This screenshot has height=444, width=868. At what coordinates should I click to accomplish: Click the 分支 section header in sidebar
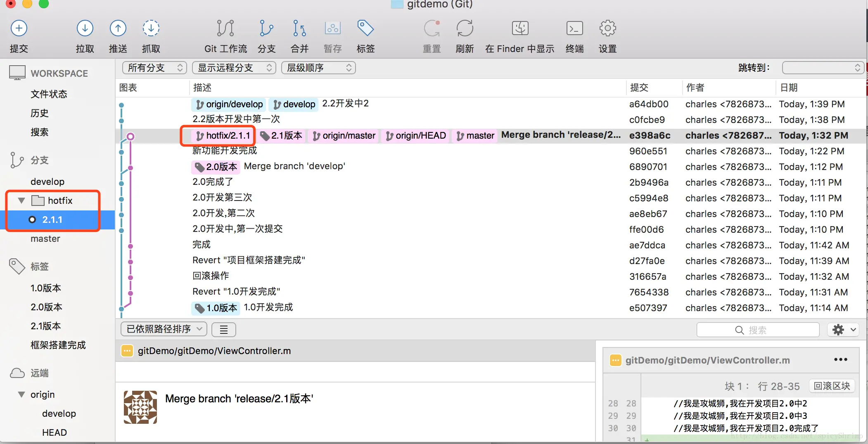click(40, 160)
